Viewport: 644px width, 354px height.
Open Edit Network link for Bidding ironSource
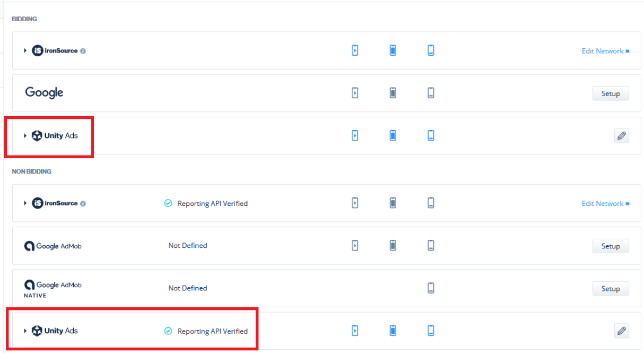[x=605, y=51]
